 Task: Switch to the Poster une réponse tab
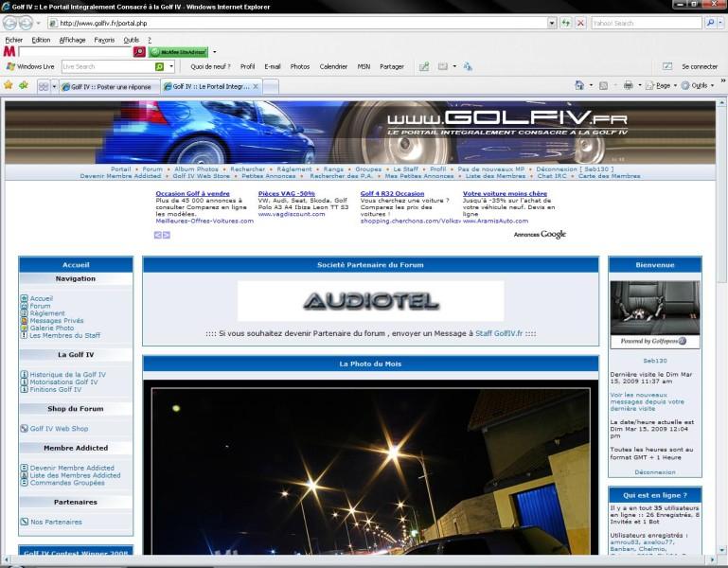(109, 87)
